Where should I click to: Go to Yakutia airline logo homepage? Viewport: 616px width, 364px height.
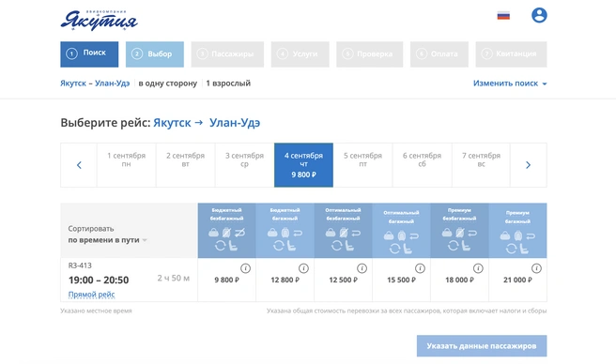(x=99, y=20)
